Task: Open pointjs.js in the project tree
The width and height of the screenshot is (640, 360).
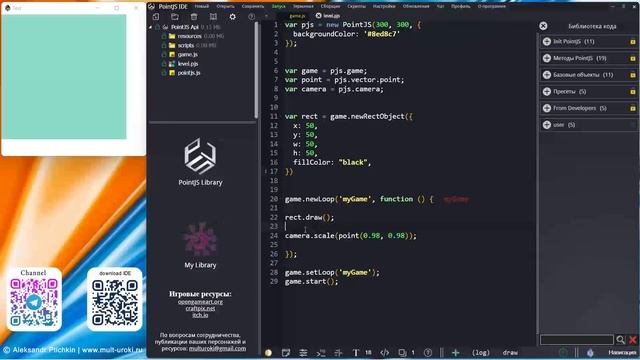Action: click(x=189, y=73)
